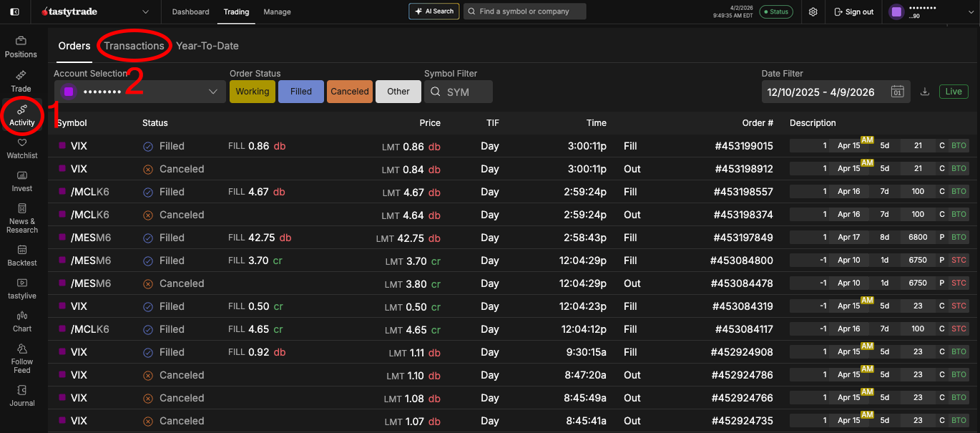Open the Journal sidebar section
The image size is (980, 433).
click(22, 396)
